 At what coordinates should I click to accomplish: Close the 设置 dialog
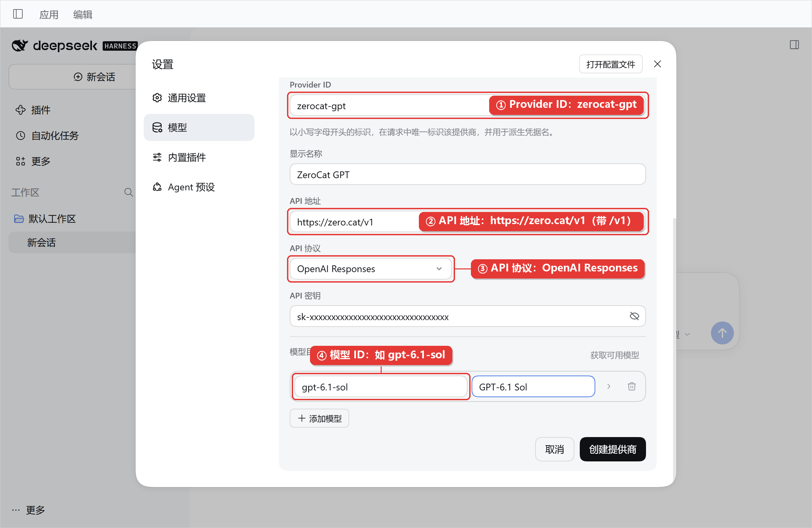tap(657, 64)
